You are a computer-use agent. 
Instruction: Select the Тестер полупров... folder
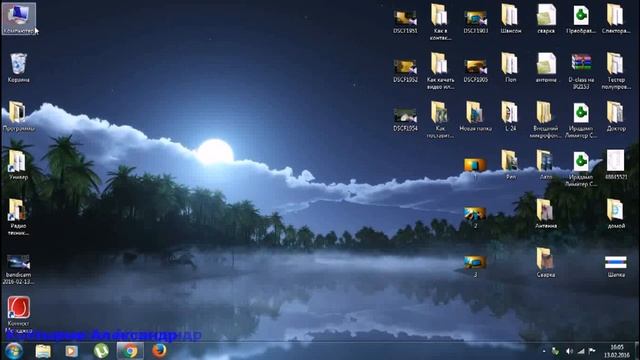click(616, 71)
